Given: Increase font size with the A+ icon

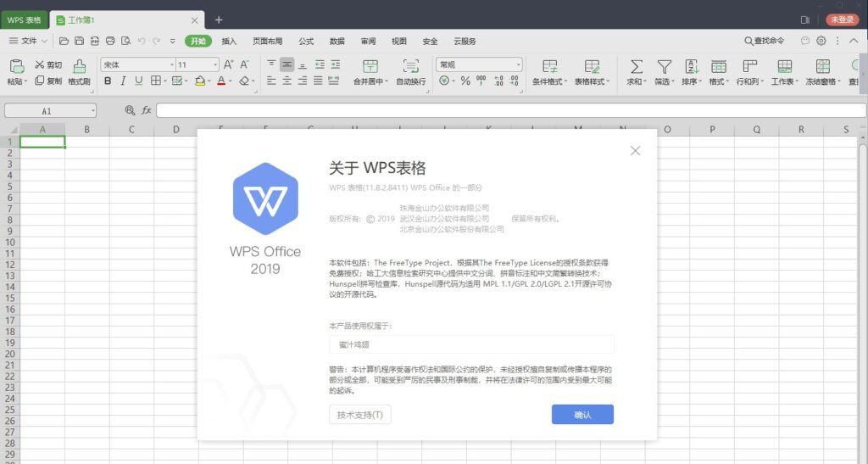Looking at the screenshot, I should click(228, 64).
